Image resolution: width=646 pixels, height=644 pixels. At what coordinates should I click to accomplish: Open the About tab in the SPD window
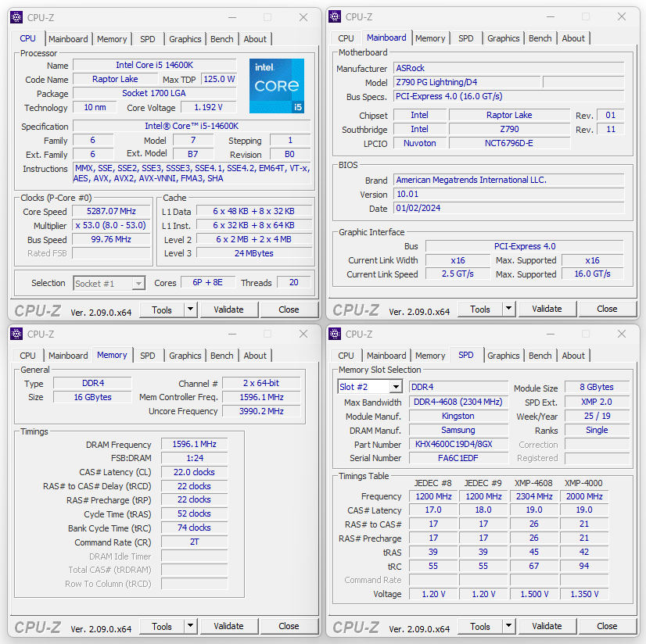coord(573,356)
